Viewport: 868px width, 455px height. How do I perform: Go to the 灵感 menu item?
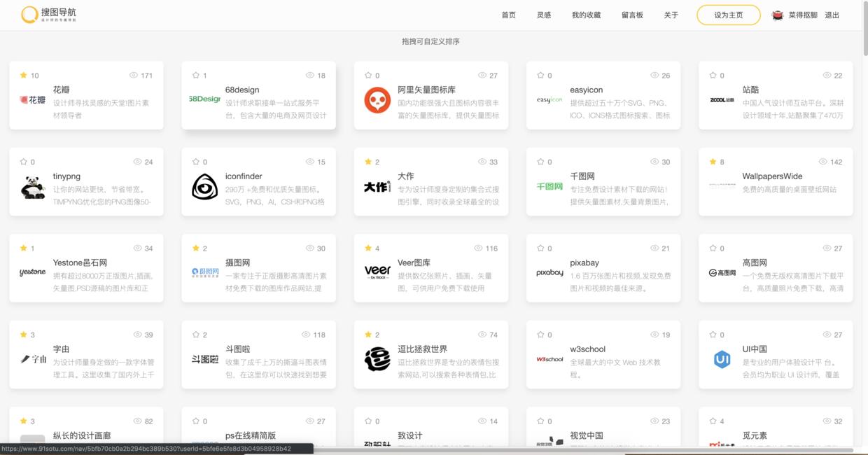tap(543, 15)
